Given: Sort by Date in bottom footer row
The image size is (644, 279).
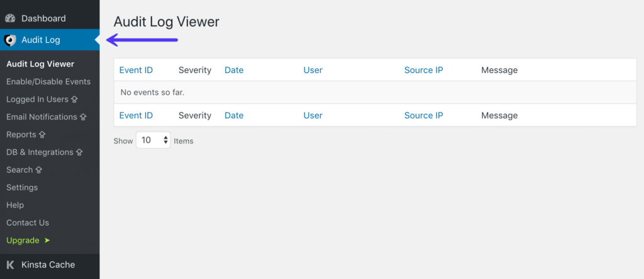Looking at the screenshot, I should (234, 115).
